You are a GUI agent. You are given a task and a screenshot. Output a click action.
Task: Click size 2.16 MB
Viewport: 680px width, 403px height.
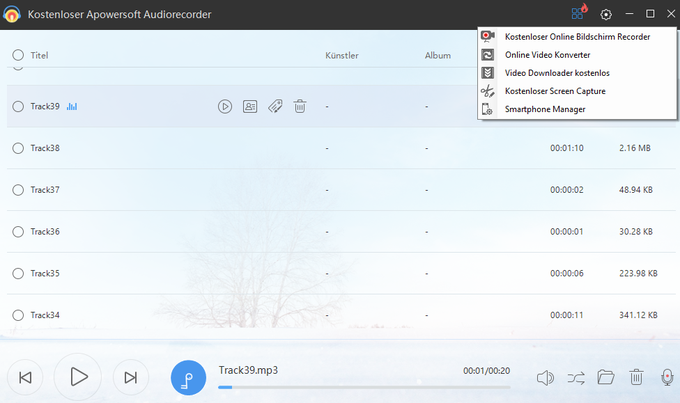[x=635, y=148]
